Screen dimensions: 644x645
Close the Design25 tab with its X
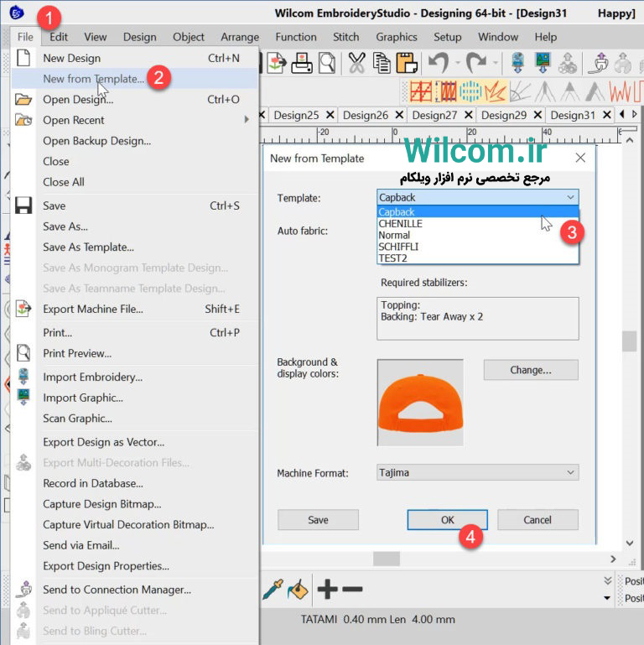[x=330, y=115]
